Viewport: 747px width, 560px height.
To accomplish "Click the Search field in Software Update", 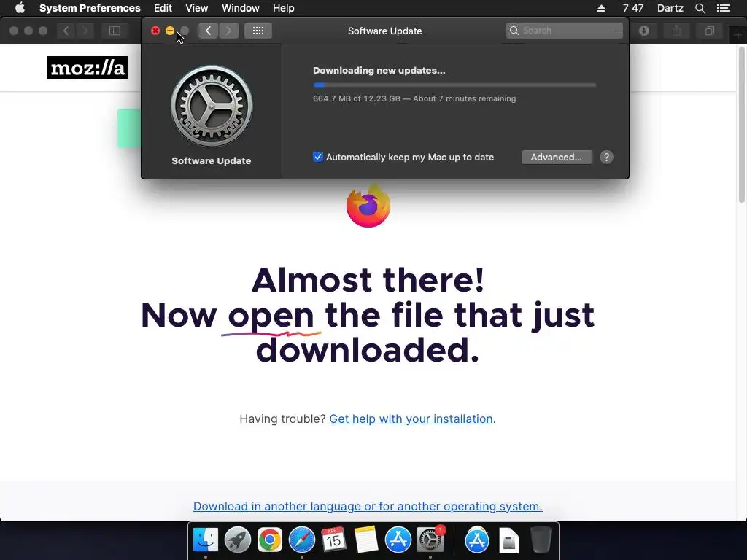I will (564, 31).
